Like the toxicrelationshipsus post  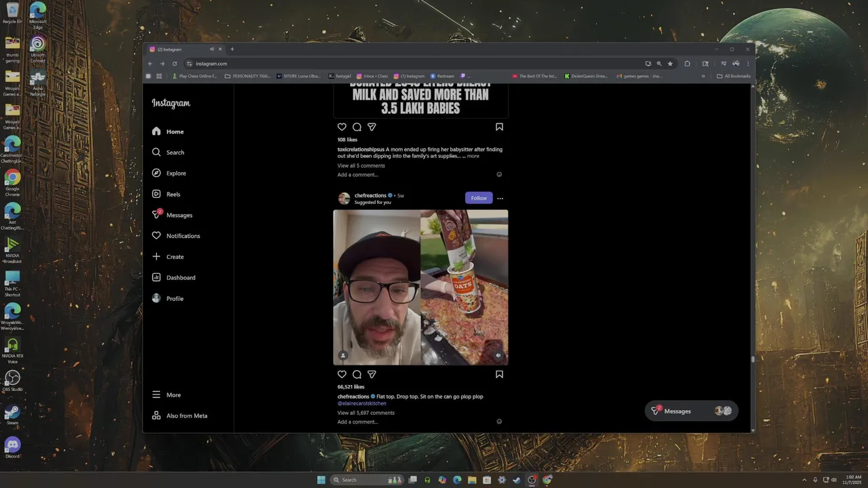pyautogui.click(x=342, y=127)
